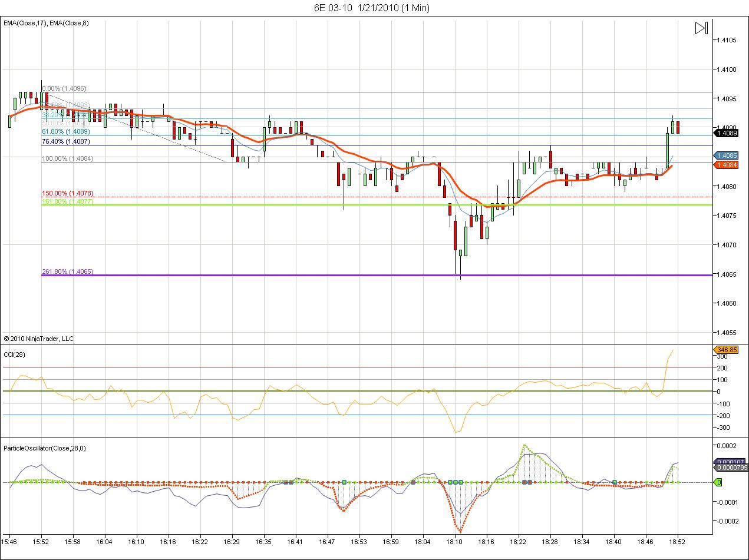Click the ParticleOscillator(Close,28,0) panel label
This screenshot has width=749, height=560.
tap(45, 448)
